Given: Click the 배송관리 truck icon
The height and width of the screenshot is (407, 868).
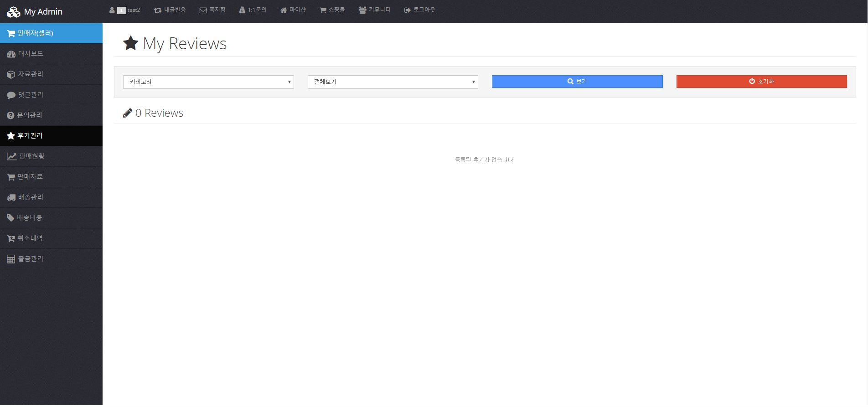Looking at the screenshot, I should coord(11,198).
